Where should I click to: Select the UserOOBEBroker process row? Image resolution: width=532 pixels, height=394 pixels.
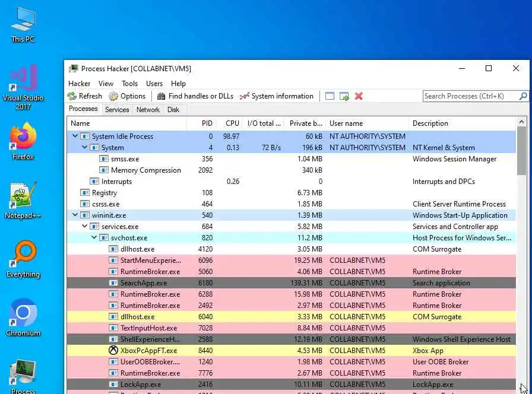click(x=292, y=362)
